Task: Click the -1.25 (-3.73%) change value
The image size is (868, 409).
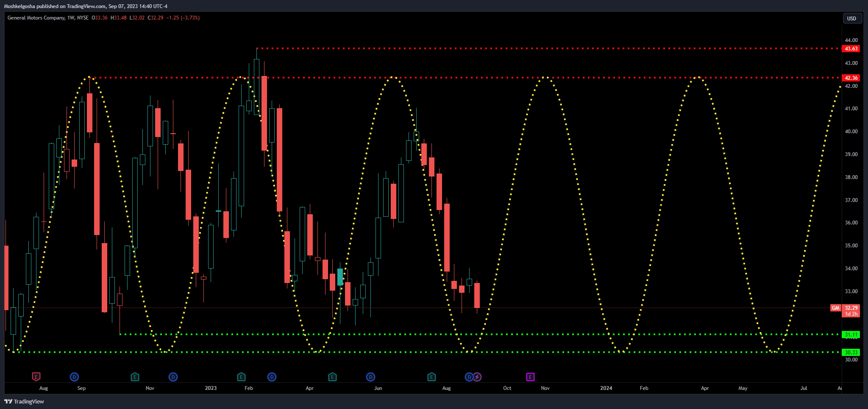Action: 183,18
